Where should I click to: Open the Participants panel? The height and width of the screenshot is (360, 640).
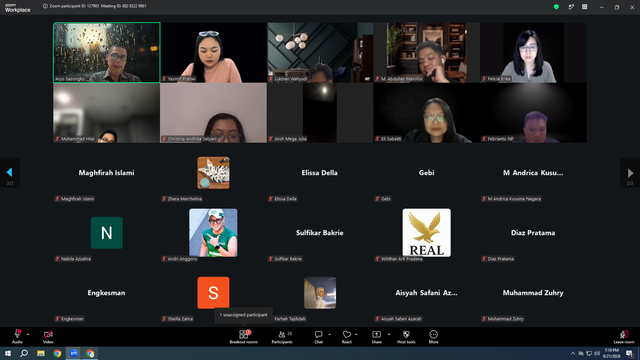tap(282, 337)
